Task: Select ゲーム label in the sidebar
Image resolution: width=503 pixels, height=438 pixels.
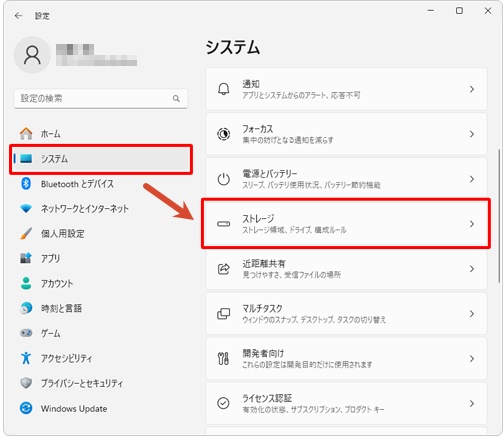Action: [50, 333]
